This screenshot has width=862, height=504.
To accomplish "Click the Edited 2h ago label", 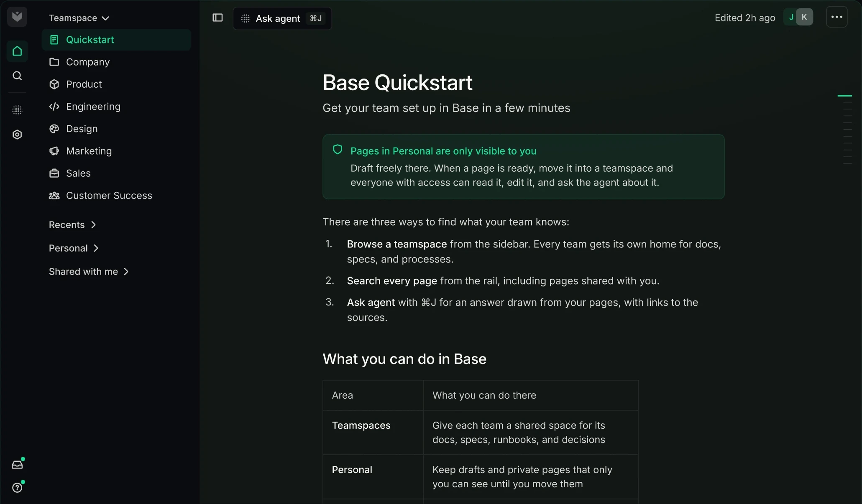I will (745, 18).
